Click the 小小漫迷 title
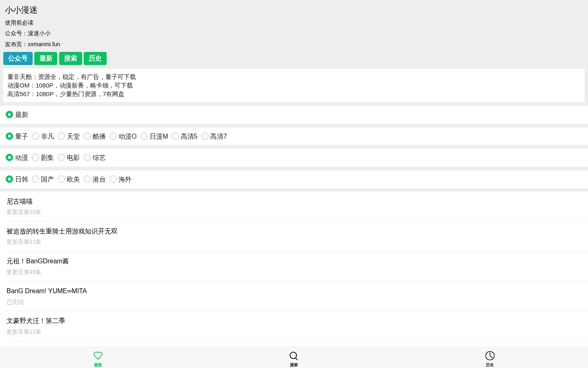This screenshot has width=588, height=368. click(21, 10)
